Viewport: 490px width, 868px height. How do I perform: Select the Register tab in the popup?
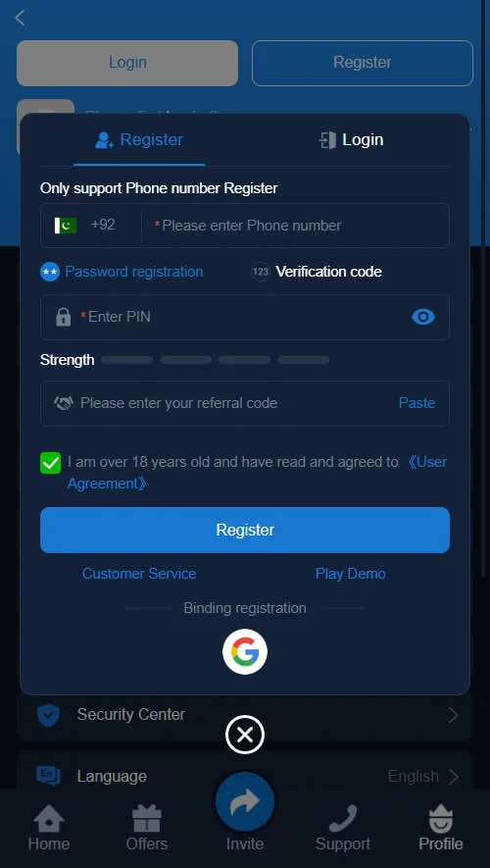139,139
